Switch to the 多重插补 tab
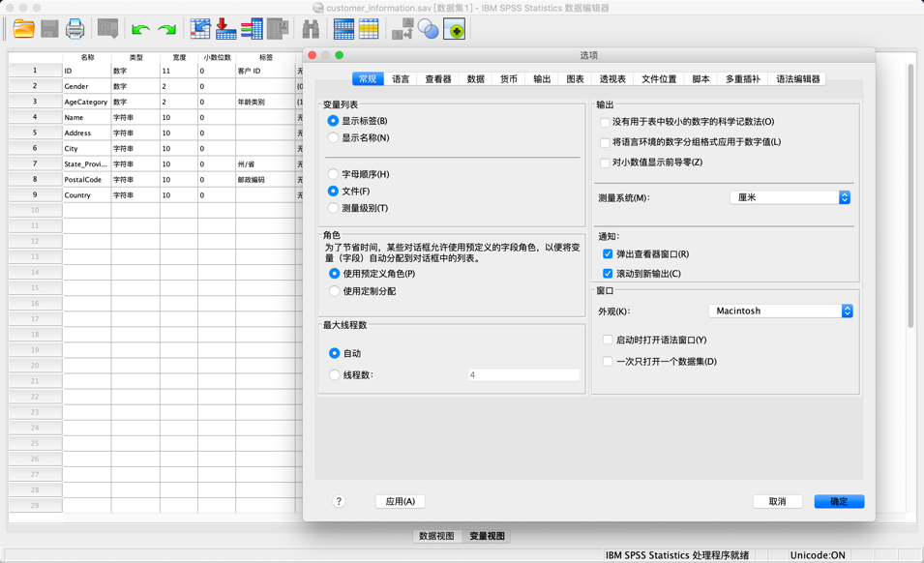Image resolution: width=924 pixels, height=563 pixels. 742,79
